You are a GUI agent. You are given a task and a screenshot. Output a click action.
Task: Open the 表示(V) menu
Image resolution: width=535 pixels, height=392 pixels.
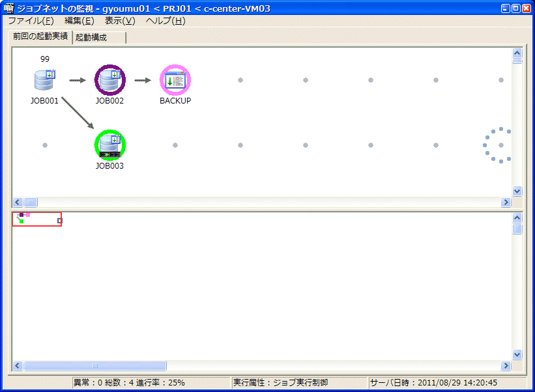click(x=120, y=21)
